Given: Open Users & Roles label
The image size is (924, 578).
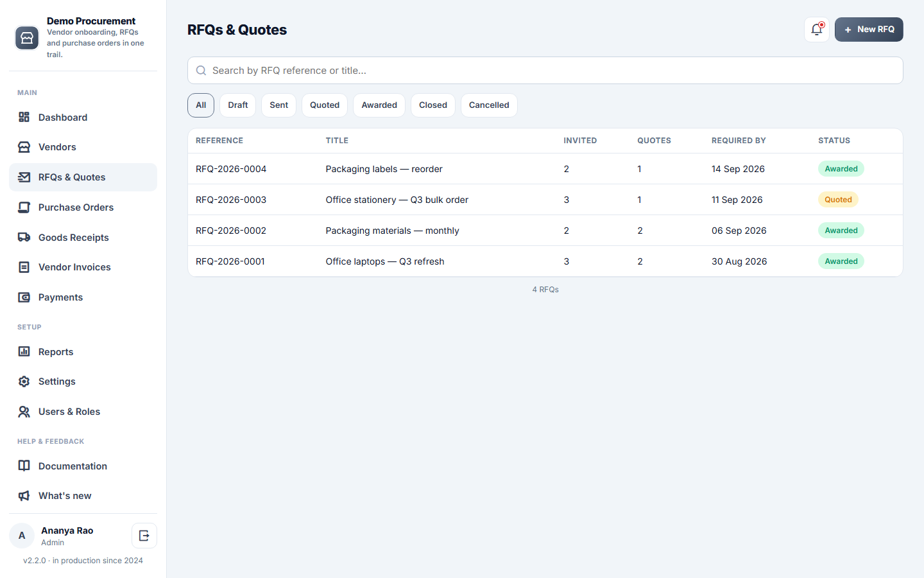Looking at the screenshot, I should click(x=69, y=412).
